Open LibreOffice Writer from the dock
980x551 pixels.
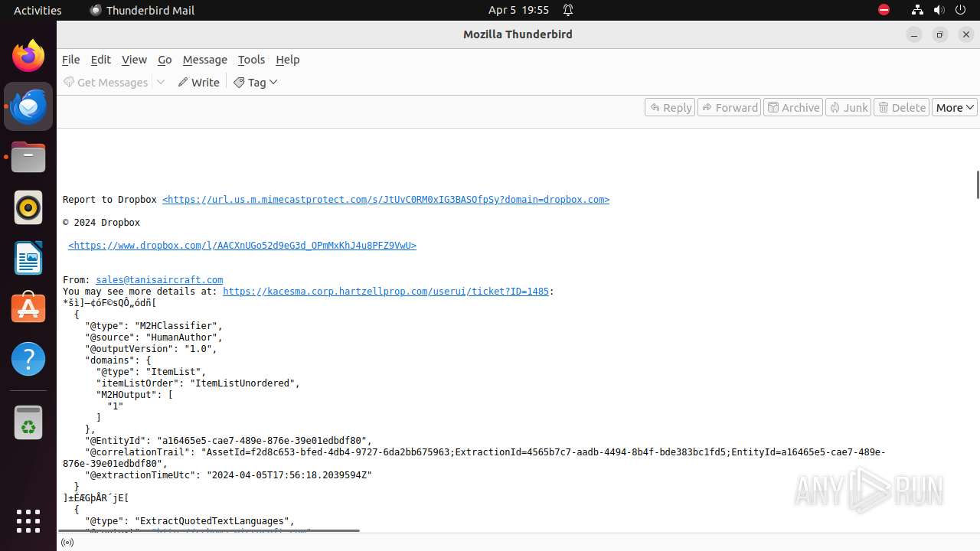tap(28, 258)
